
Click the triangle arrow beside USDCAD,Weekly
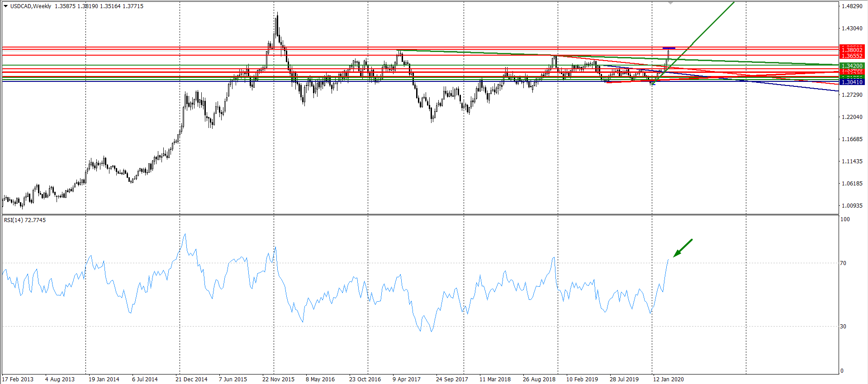pyautogui.click(x=6, y=6)
